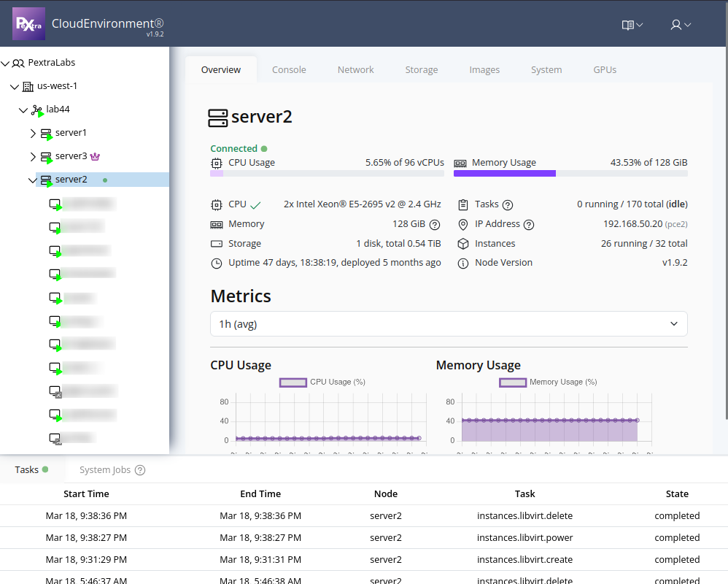Click the server1 node icon
Viewport: 728px width, 584px height.
[47, 134]
